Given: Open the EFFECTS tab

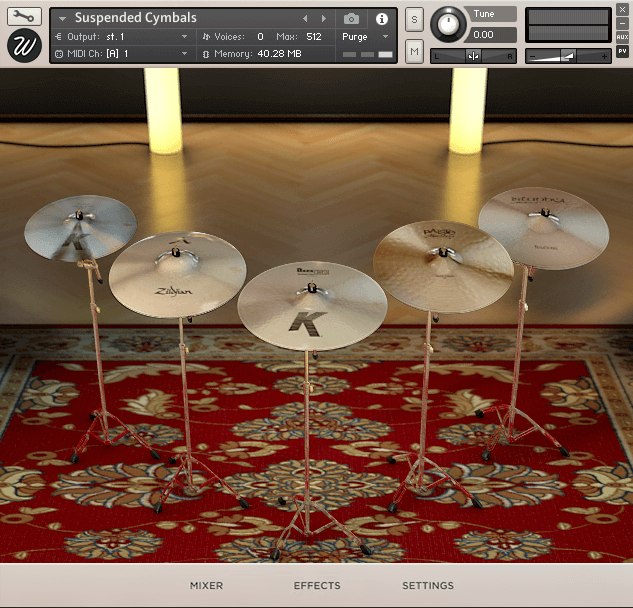Looking at the screenshot, I should click(317, 585).
